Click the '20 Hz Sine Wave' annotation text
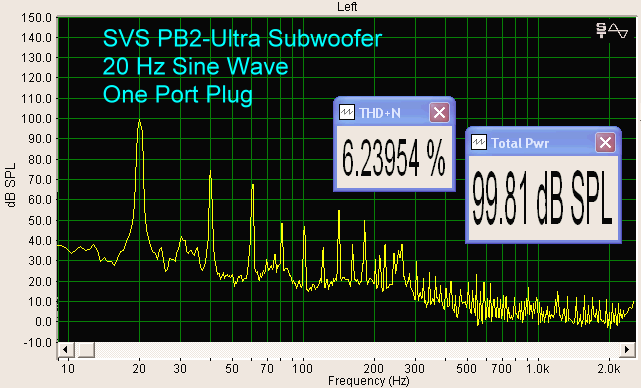Image resolution: width=641 pixels, height=388 pixels. click(195, 66)
